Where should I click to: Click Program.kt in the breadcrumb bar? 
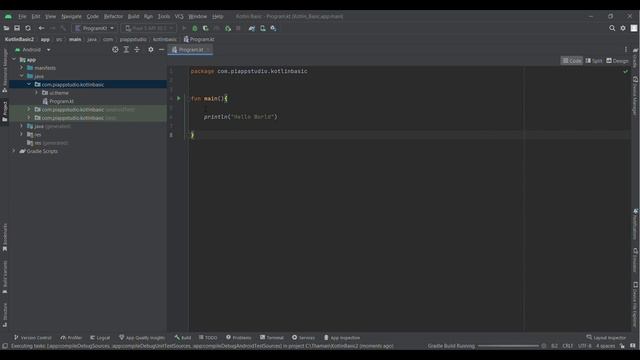[x=199, y=40]
